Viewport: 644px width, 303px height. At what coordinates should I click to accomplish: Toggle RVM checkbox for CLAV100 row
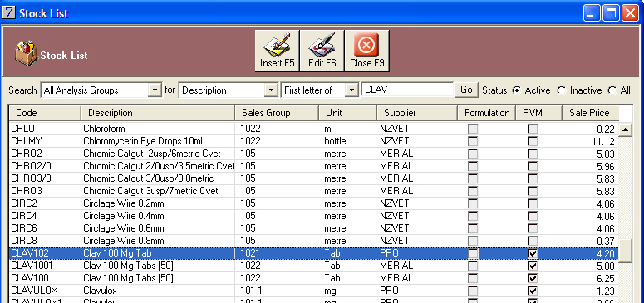533,278
